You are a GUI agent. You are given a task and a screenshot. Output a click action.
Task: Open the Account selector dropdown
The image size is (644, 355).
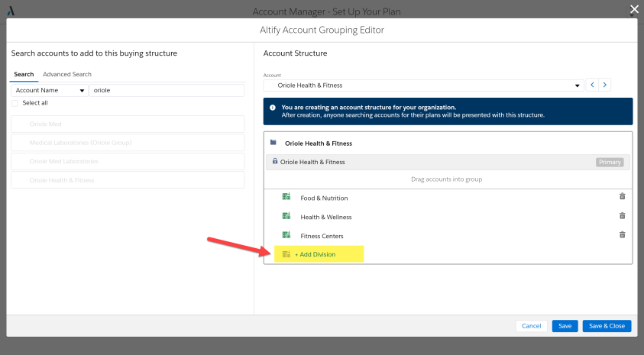[x=423, y=86]
